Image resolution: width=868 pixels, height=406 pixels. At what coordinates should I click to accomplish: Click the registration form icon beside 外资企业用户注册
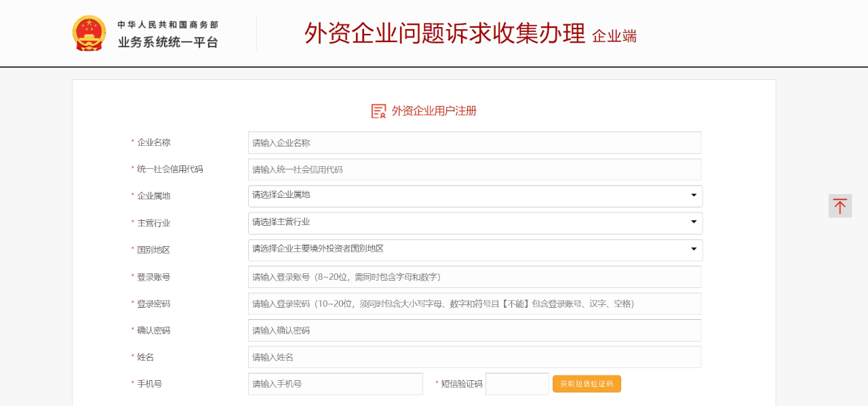click(x=378, y=111)
